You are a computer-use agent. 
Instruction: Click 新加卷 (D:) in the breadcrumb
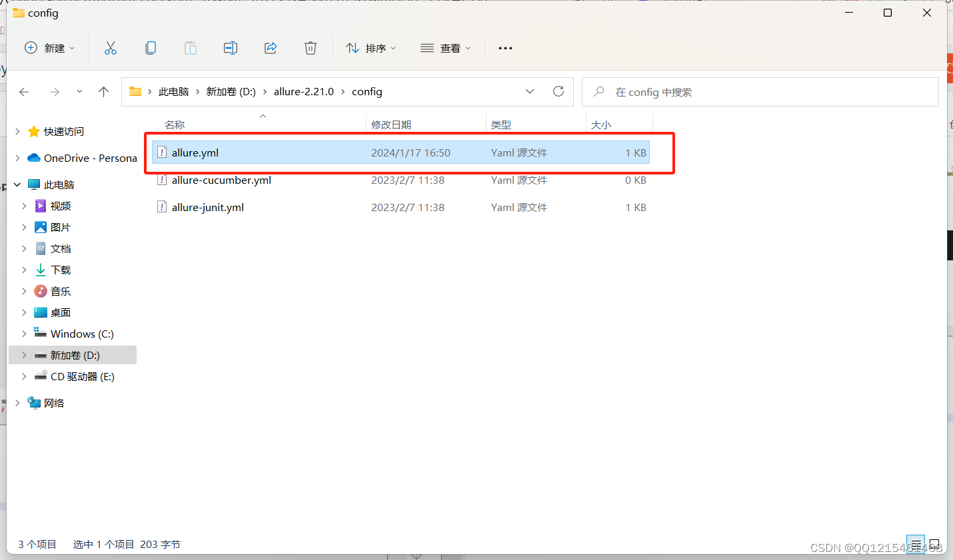231,91
